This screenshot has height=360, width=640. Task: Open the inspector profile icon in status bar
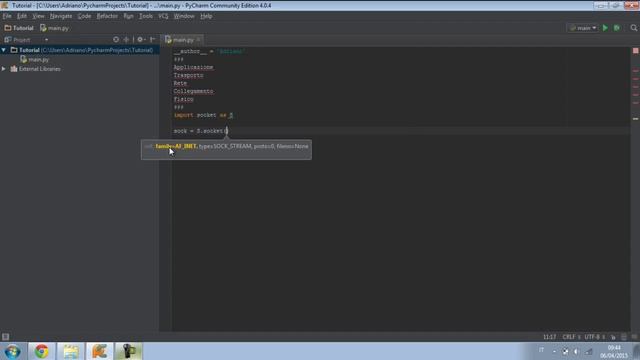pyautogui.click(x=624, y=337)
